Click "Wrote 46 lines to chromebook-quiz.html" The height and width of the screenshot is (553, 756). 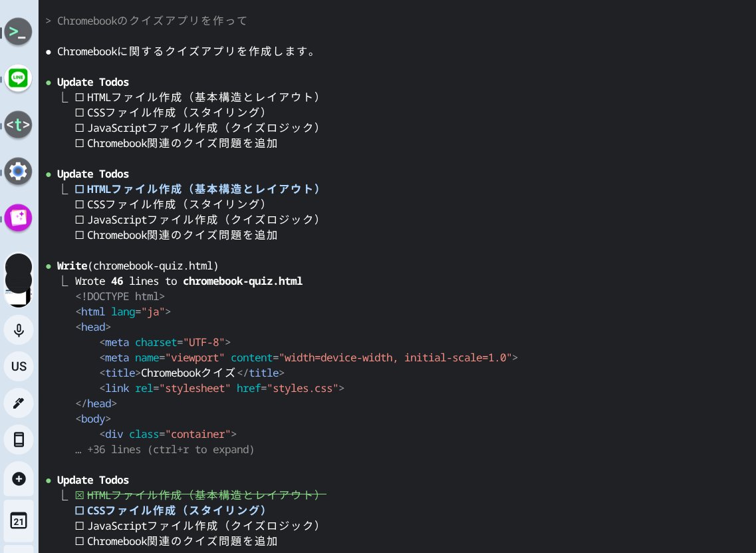[189, 281]
